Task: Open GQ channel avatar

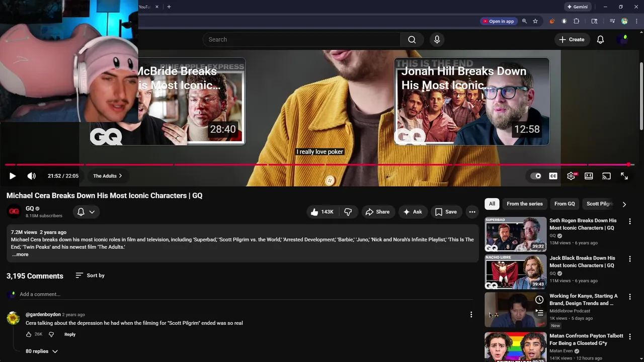Action: (14, 212)
